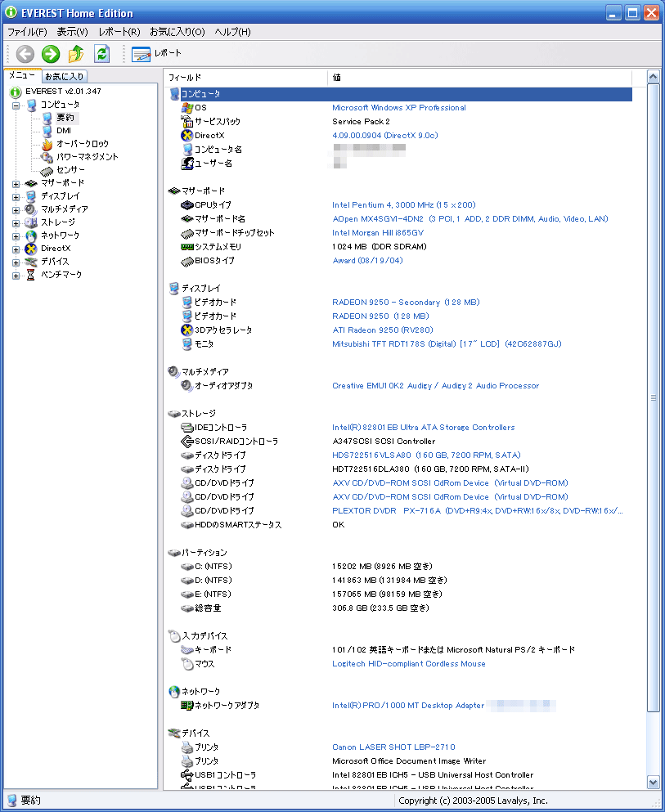
Task: Click the システムメモリ memory icon
Action: coord(187,247)
